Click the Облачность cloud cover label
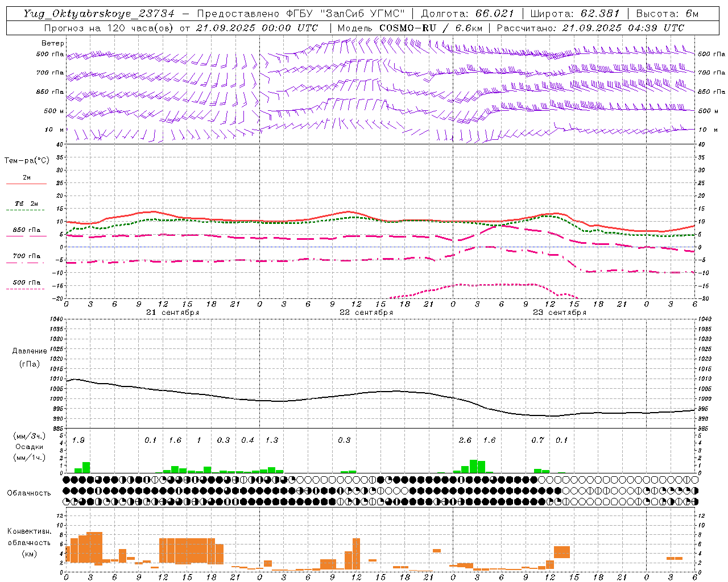 point(29,493)
